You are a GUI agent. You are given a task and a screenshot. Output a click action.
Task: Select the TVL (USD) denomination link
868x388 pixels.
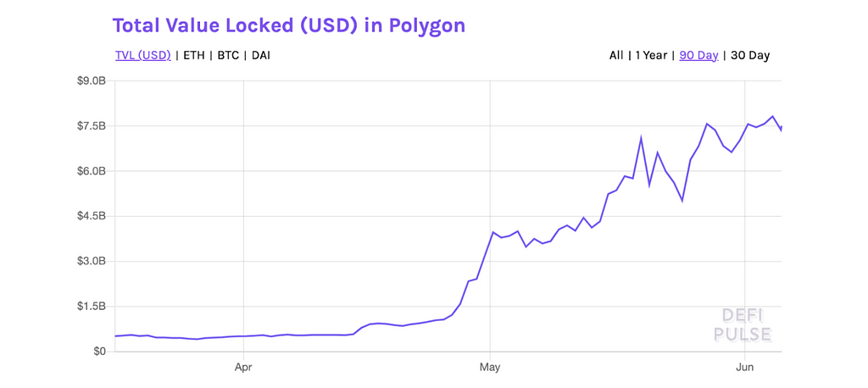(142, 56)
